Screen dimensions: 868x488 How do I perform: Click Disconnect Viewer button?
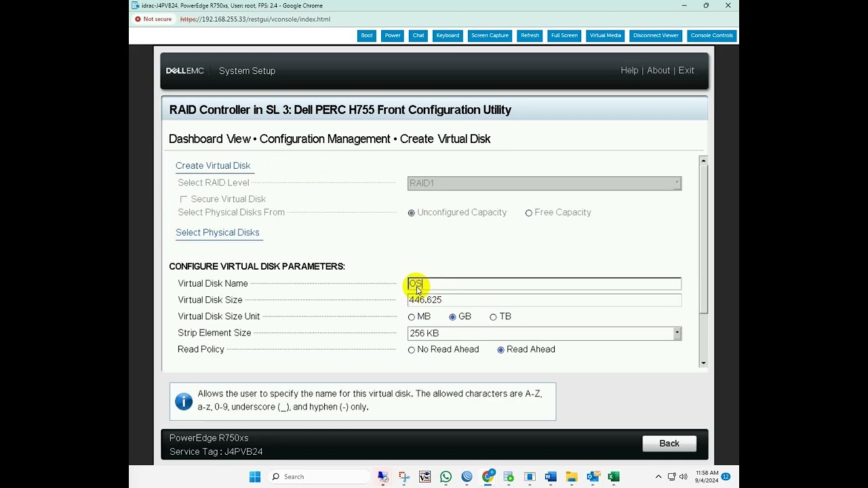click(x=656, y=35)
